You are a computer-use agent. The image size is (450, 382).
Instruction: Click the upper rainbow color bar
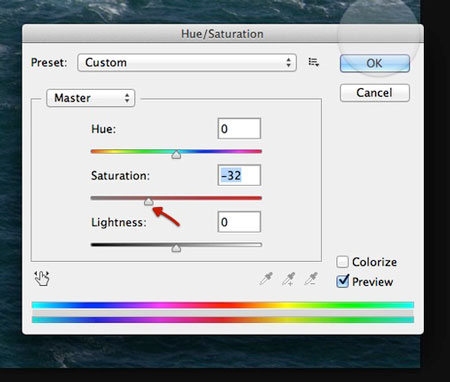(223, 305)
